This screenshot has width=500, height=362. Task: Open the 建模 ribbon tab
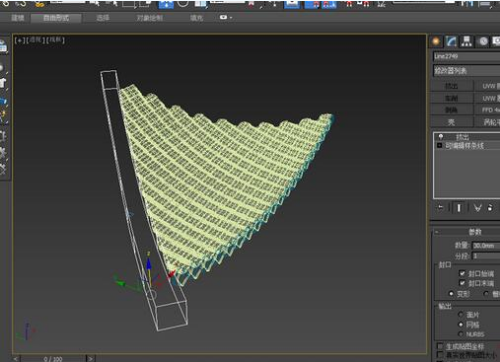pyautogui.click(x=18, y=18)
